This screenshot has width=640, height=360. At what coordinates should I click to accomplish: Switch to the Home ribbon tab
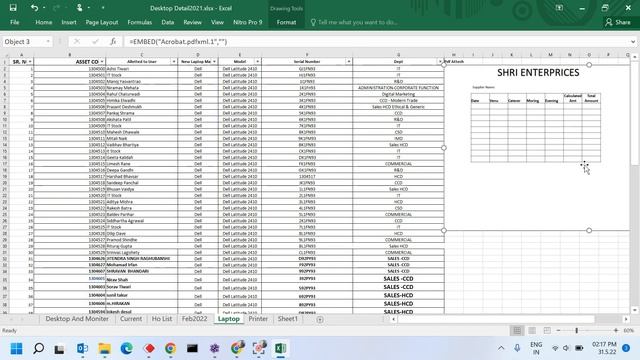(x=44, y=22)
